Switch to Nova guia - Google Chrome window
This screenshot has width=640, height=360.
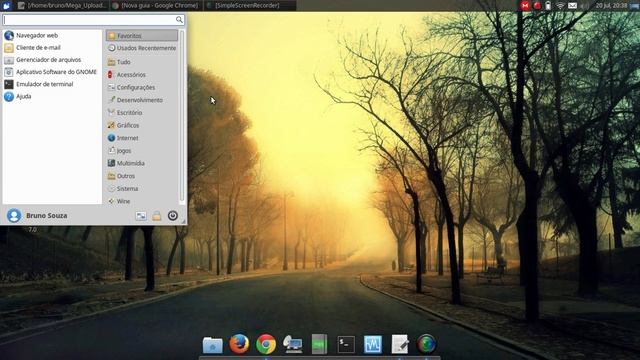156,6
